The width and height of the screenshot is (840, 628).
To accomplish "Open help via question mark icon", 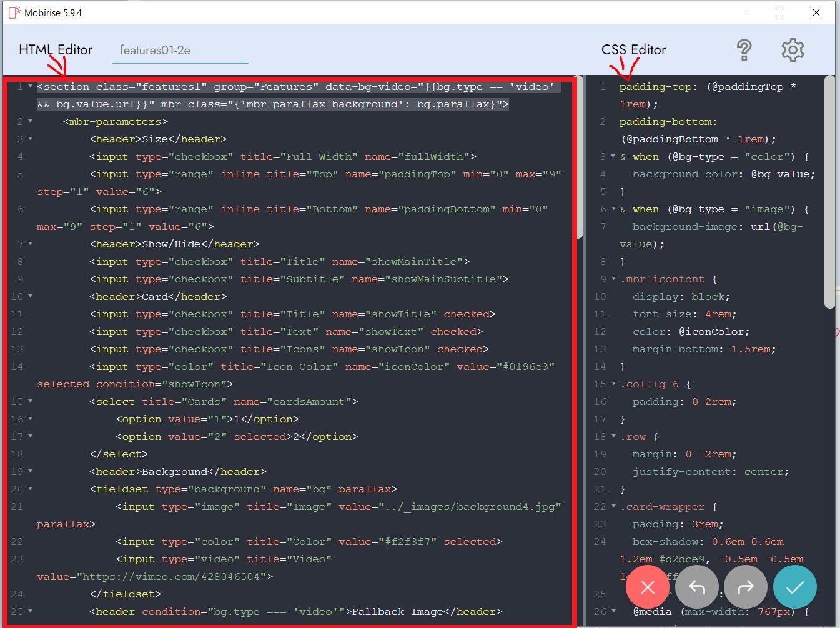I will [744, 50].
